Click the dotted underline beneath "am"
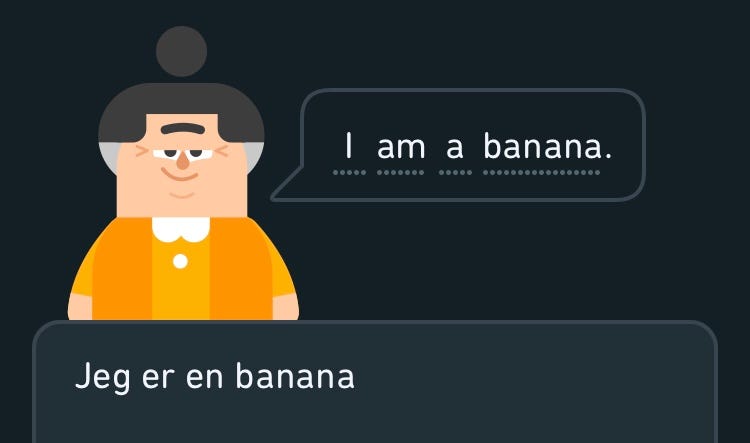 click(400, 172)
